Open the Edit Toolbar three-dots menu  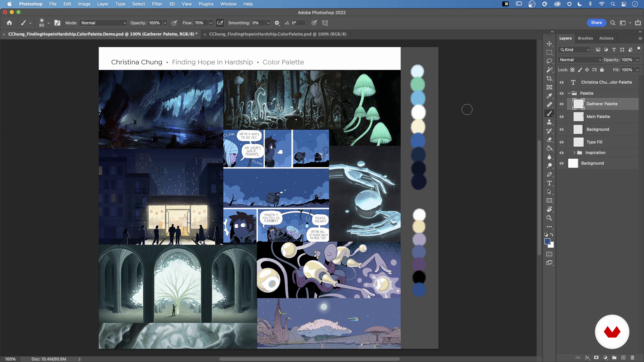(x=549, y=227)
